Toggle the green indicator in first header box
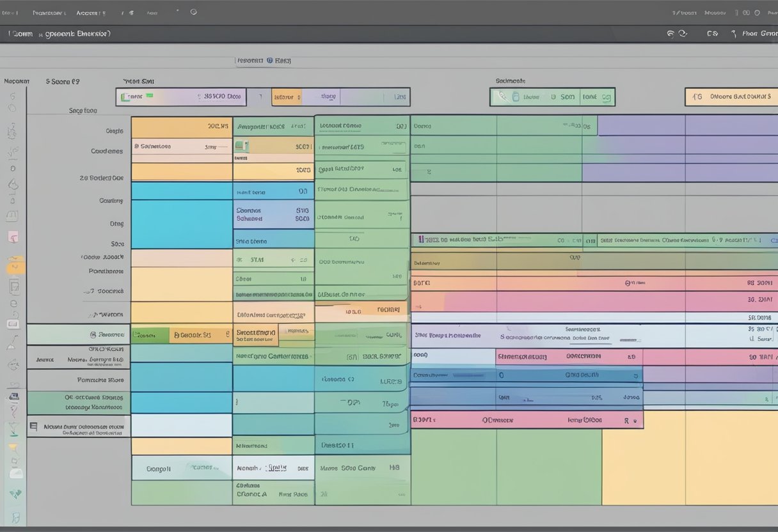The width and height of the screenshot is (778, 532). 149,96
